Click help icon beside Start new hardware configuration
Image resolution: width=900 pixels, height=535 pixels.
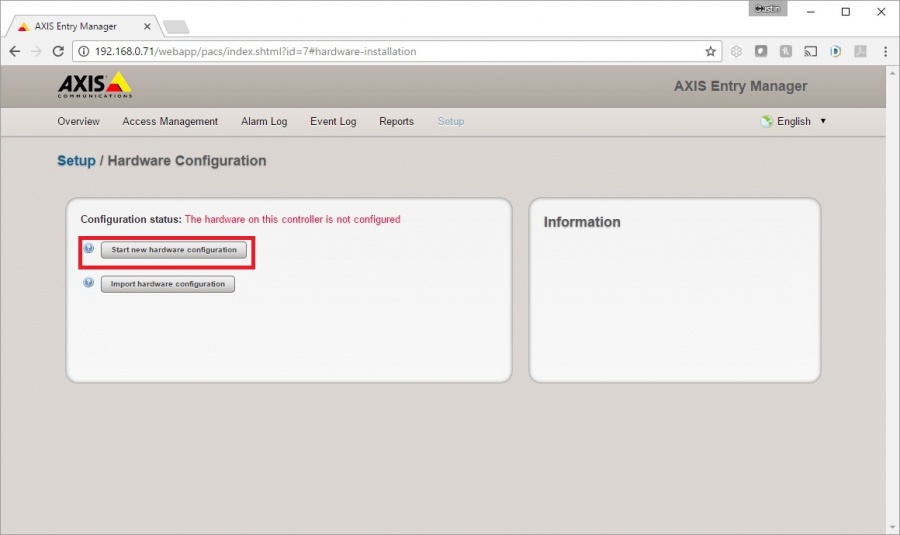[x=88, y=248]
